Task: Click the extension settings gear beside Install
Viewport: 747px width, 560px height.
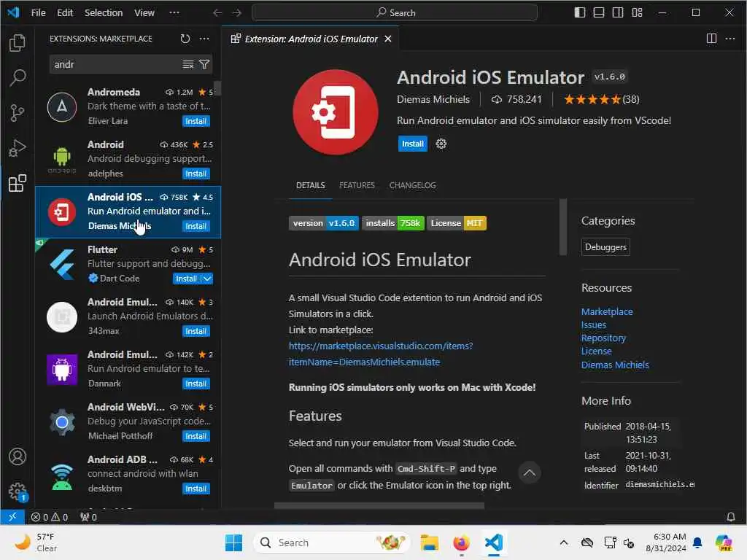Action: click(441, 144)
